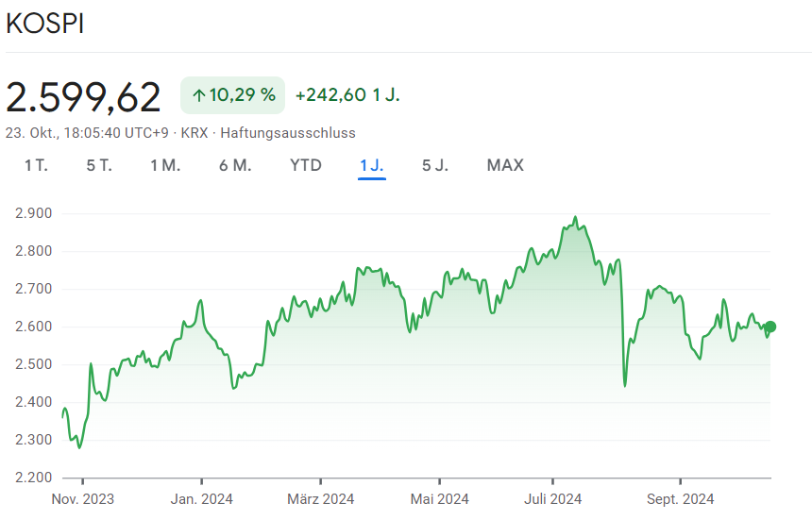Click the 2.200 y-axis label
The width and height of the screenshot is (812, 520).
click(34, 477)
